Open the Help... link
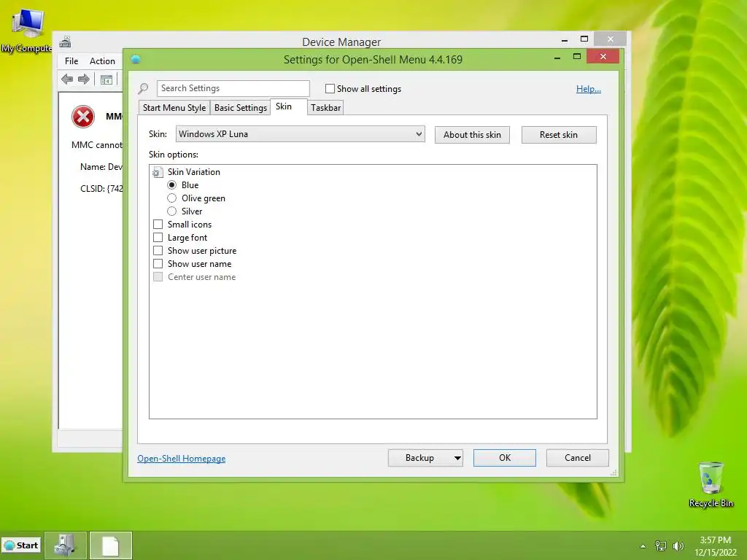The image size is (747, 560). coord(589,88)
